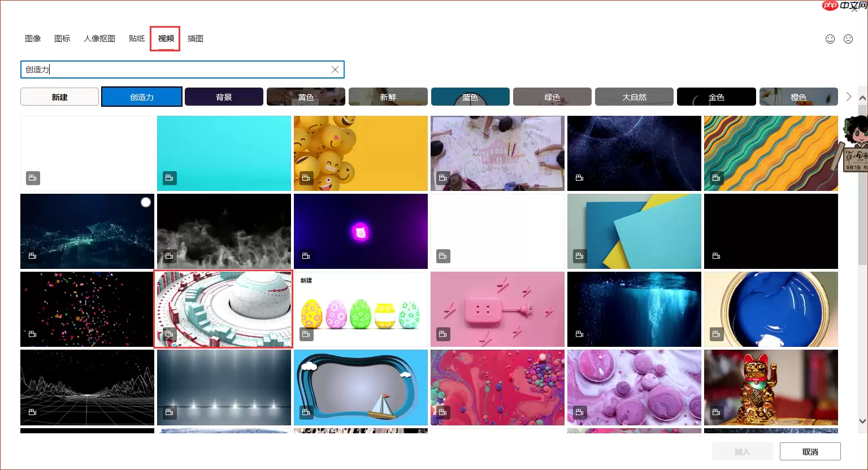Viewport: 868px width, 470px height.
Task: Pick the solid black video thumbnail
Action: [771, 231]
